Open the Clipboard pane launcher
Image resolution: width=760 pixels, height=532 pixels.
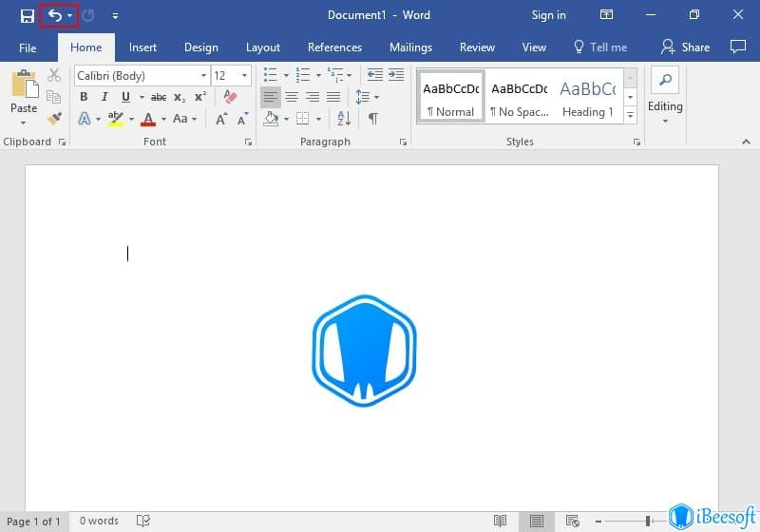(62, 142)
